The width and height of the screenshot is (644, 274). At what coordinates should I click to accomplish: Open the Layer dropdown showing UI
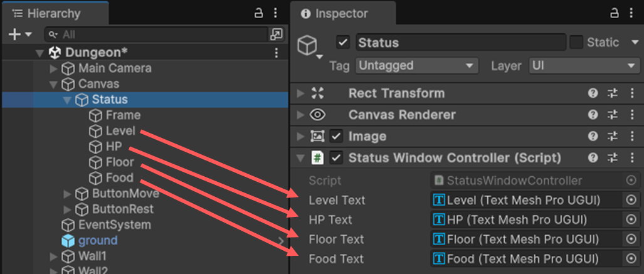pyautogui.click(x=583, y=66)
